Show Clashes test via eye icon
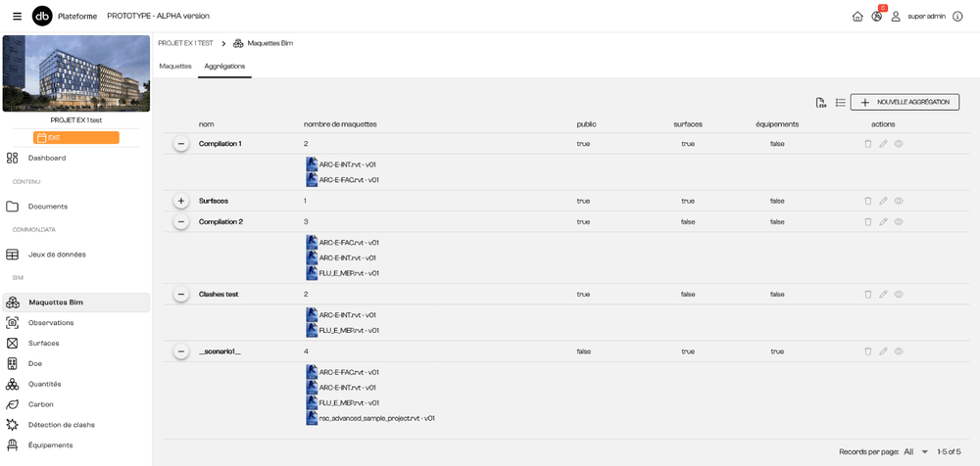 point(899,295)
